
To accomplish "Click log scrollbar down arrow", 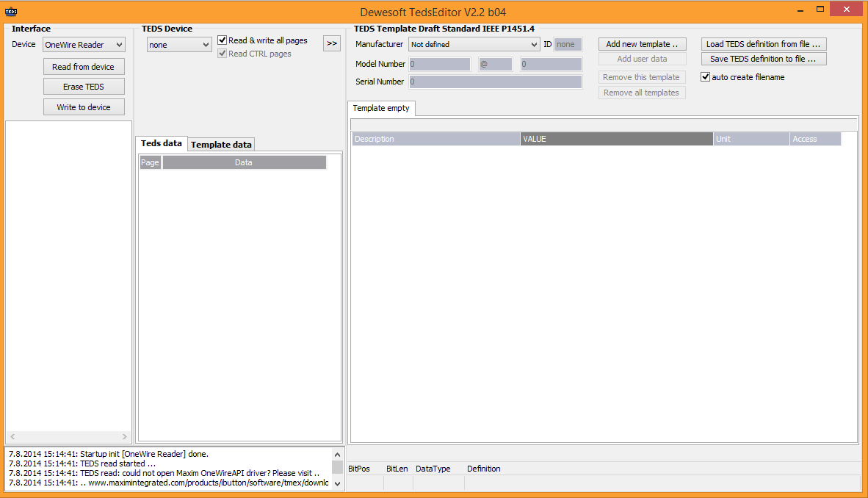I will [x=337, y=483].
